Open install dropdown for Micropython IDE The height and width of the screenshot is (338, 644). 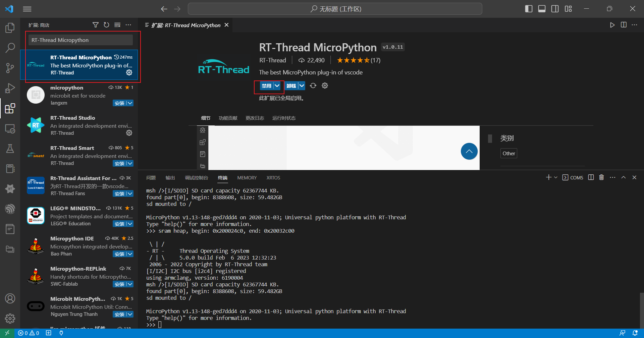[x=130, y=254]
